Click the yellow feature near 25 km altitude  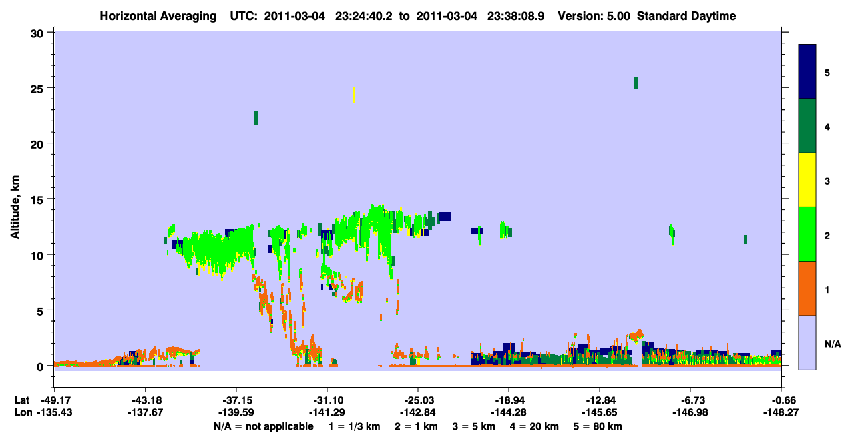[x=353, y=95]
